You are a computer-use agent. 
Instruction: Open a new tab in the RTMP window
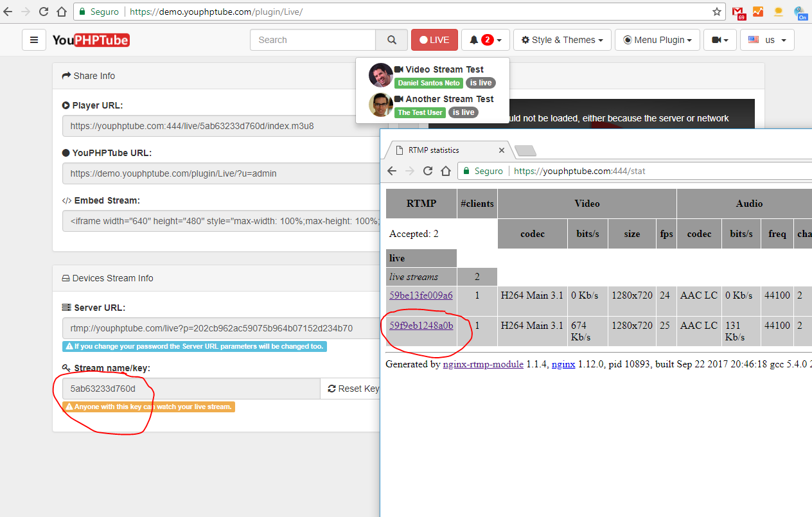coord(525,151)
